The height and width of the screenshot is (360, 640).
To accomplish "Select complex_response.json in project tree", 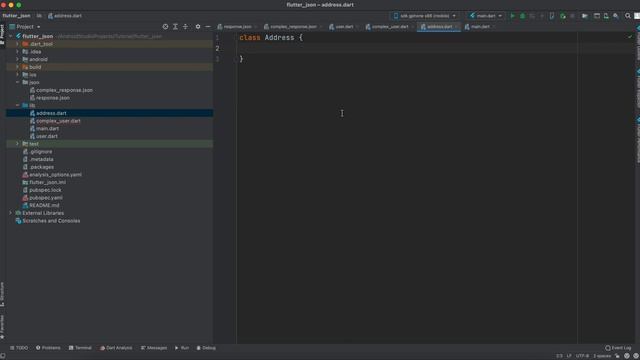I will (64, 90).
